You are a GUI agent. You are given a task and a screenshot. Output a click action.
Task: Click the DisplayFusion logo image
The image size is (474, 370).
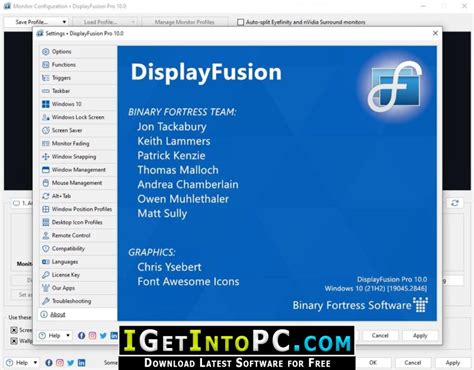pyautogui.click(x=395, y=87)
